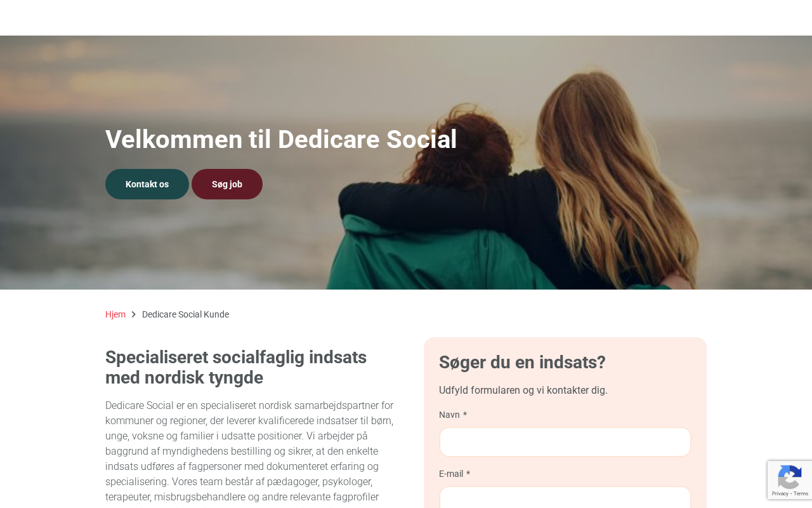Viewport: 812px width, 508px height.
Task: Click the Søger du en indsats? heading
Action: click(x=522, y=362)
